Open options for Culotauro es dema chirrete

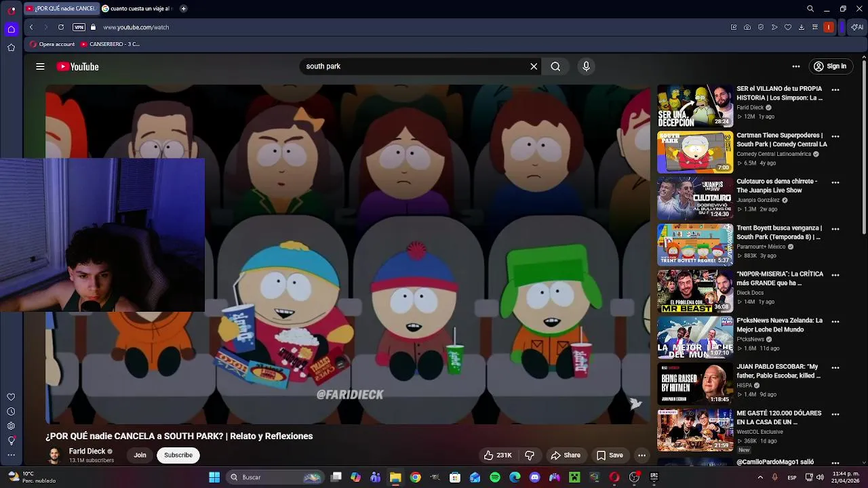pyautogui.click(x=835, y=182)
